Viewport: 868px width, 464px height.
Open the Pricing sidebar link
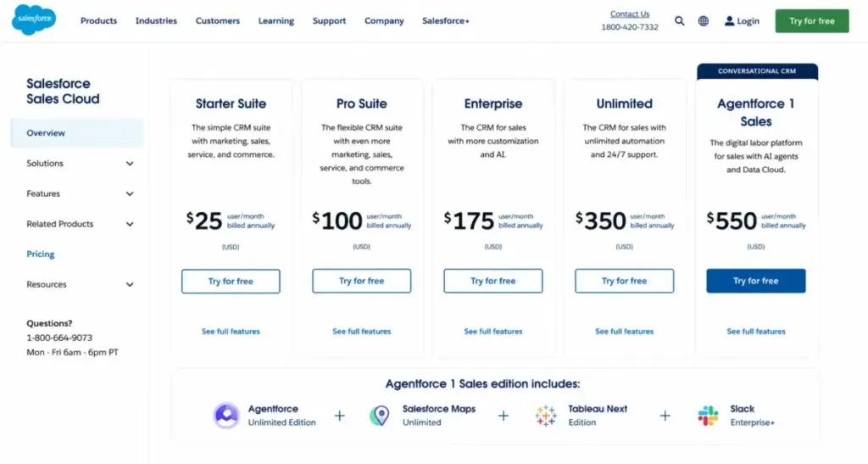pos(41,254)
